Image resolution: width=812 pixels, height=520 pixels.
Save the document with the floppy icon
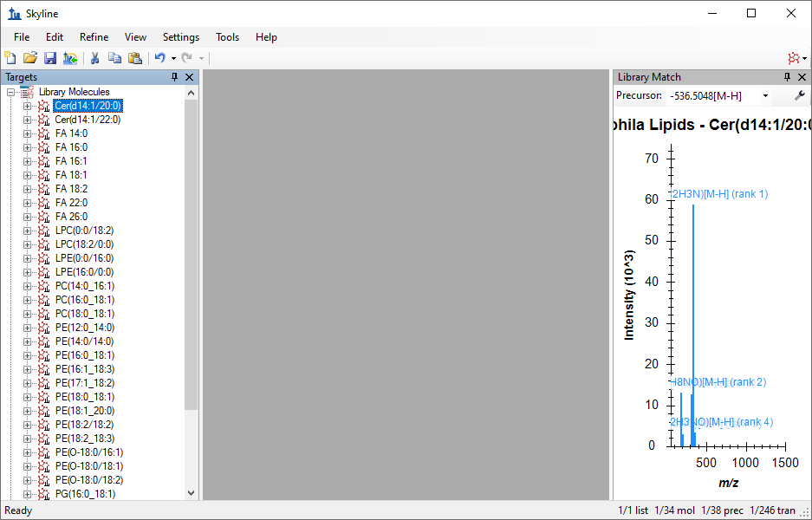tap(50, 58)
